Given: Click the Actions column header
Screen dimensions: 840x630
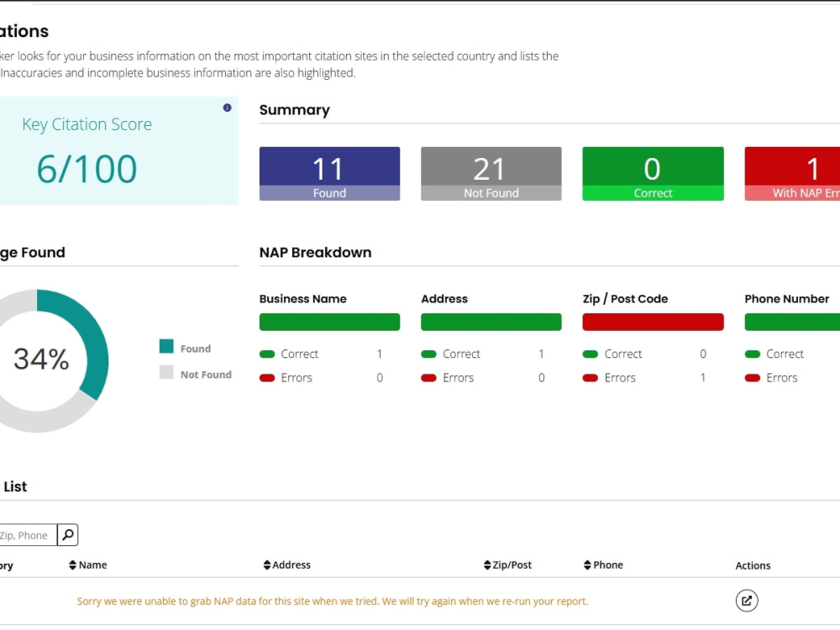Looking at the screenshot, I should [753, 565].
